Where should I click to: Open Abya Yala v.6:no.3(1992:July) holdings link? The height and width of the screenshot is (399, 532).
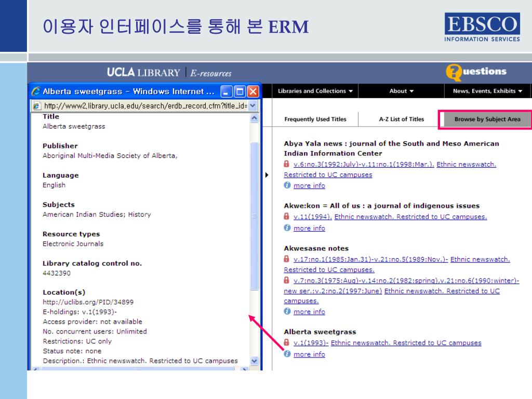pos(364,164)
